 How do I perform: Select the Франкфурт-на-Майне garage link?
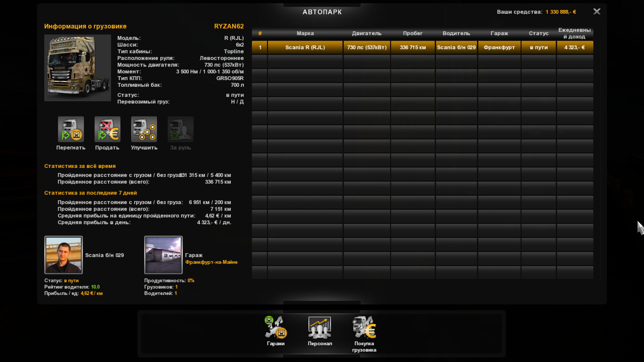pyautogui.click(x=211, y=262)
